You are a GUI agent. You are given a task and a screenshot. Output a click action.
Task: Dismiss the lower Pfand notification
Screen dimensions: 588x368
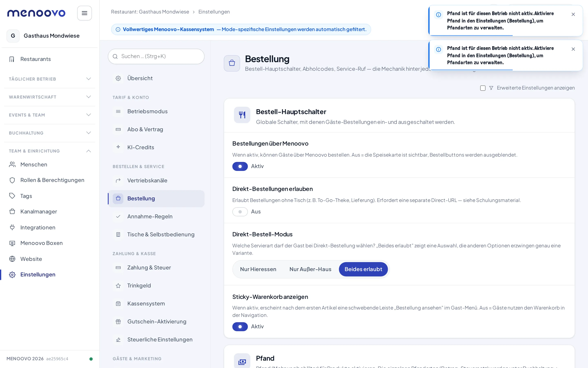pyautogui.click(x=573, y=49)
